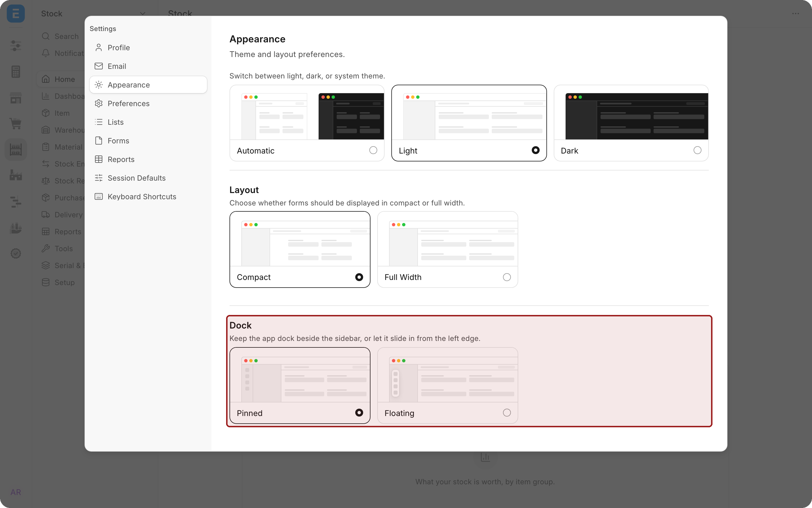Click the blue E app logo icon
The width and height of the screenshot is (812, 508).
[x=16, y=14]
